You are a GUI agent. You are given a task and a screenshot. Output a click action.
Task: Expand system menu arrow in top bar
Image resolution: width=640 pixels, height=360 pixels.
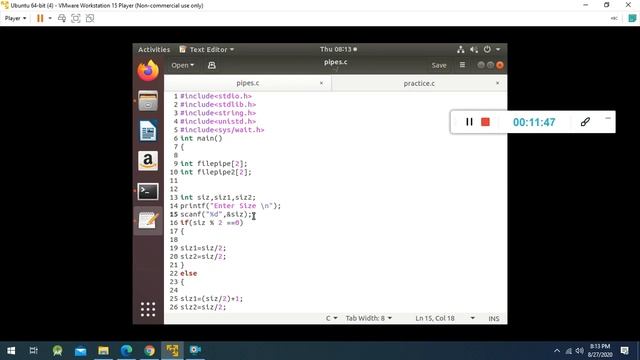click(x=498, y=49)
